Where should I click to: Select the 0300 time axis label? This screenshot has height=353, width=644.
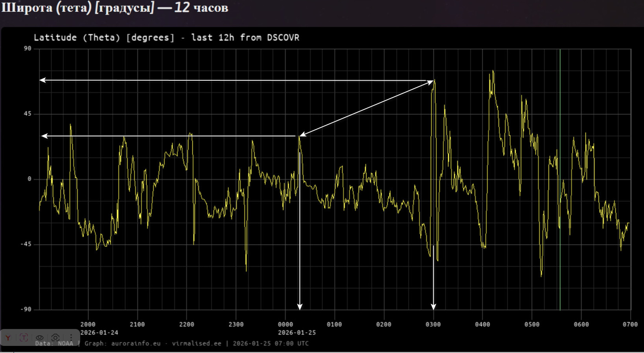click(x=433, y=324)
